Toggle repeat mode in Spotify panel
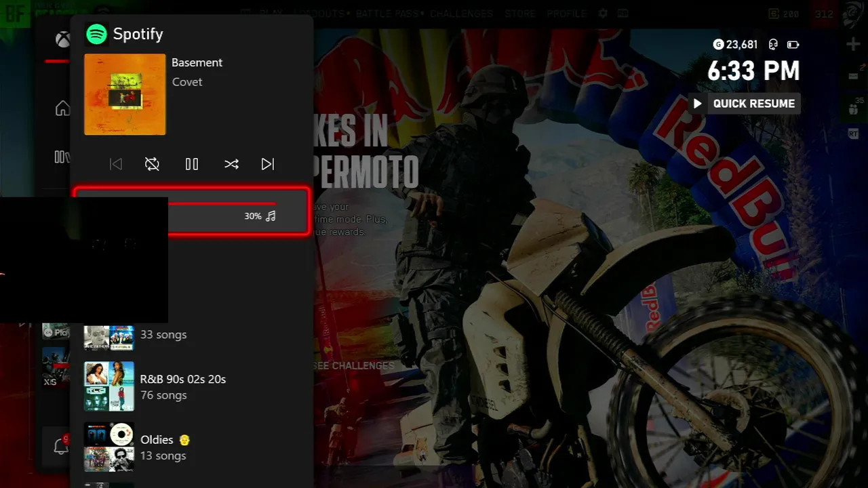The width and height of the screenshot is (868, 488). [x=152, y=164]
